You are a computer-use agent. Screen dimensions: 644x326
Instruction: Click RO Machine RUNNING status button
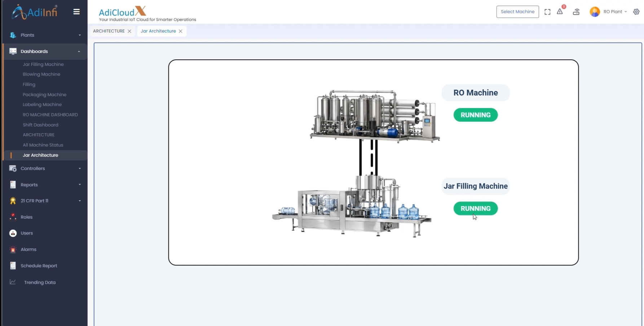(x=476, y=115)
